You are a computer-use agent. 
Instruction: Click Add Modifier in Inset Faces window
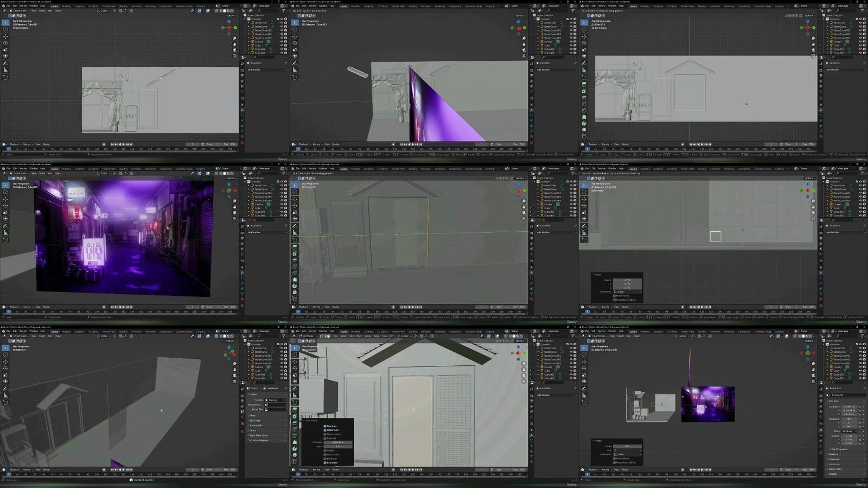coord(544,395)
